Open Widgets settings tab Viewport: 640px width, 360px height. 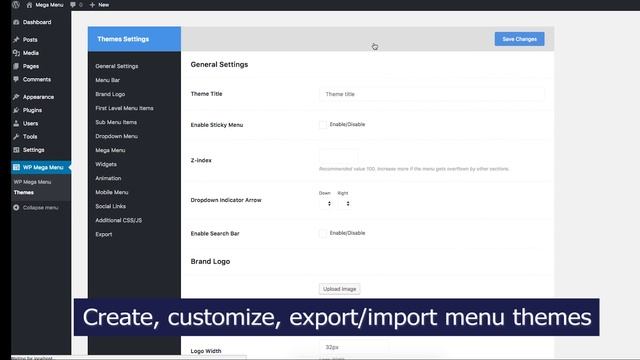pyautogui.click(x=106, y=164)
